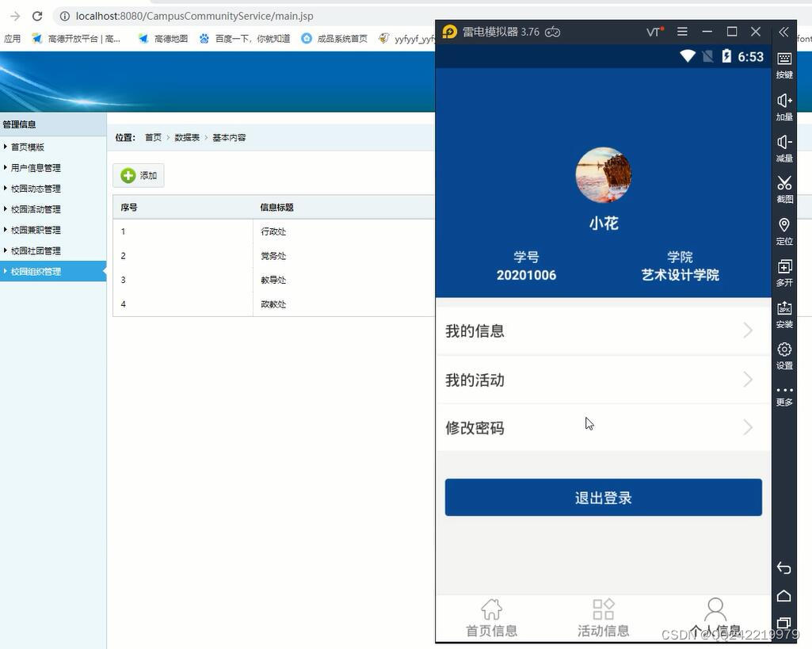The height and width of the screenshot is (649, 812).
Task: Click 基本内容 in the breadcrumb
Action: click(x=229, y=137)
